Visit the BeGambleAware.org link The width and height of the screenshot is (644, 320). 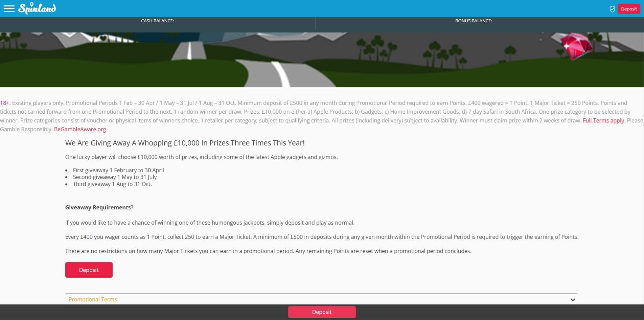pyautogui.click(x=80, y=129)
